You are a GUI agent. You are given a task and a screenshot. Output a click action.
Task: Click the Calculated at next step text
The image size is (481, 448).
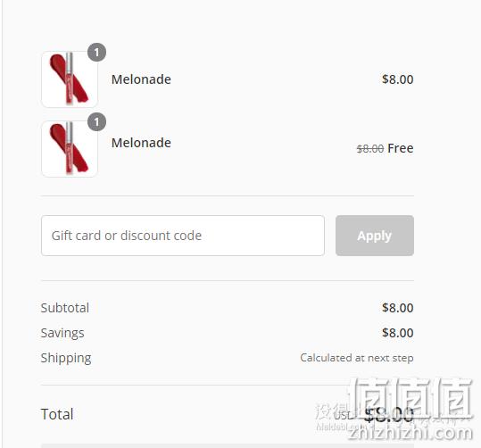[x=357, y=358]
